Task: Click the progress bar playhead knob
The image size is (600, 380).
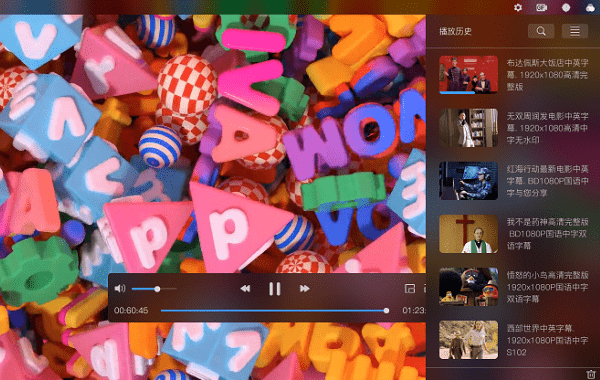Action: pos(386,311)
